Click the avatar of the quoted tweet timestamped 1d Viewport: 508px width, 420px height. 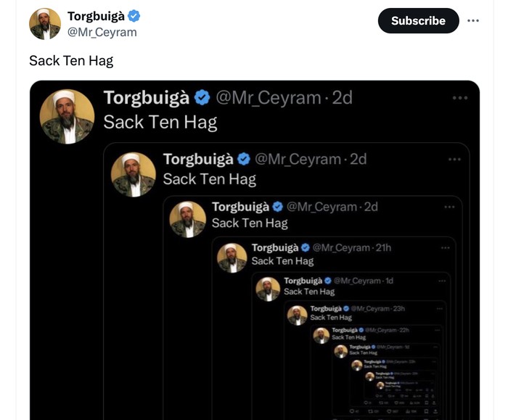tap(268, 289)
